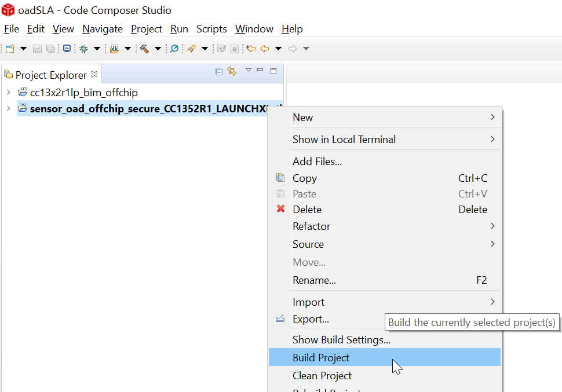
Task: Click the Last Edit Location arrow icon
Action: point(250,49)
